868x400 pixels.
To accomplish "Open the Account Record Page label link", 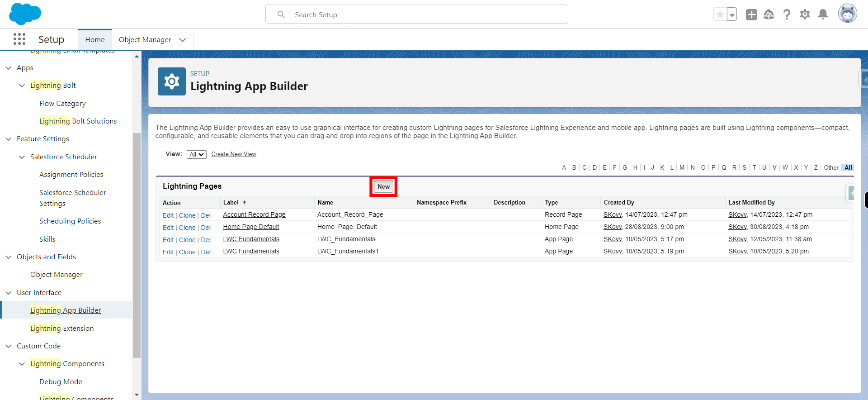I will pos(254,214).
